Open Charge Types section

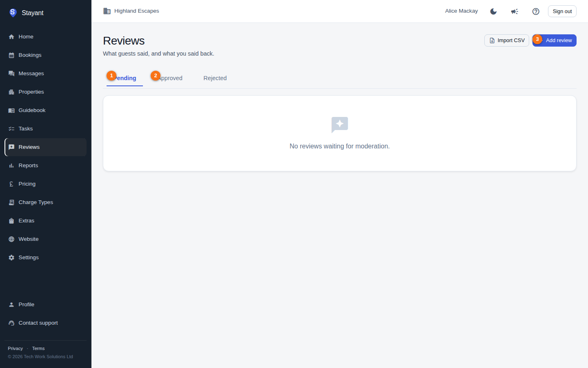coord(45,202)
